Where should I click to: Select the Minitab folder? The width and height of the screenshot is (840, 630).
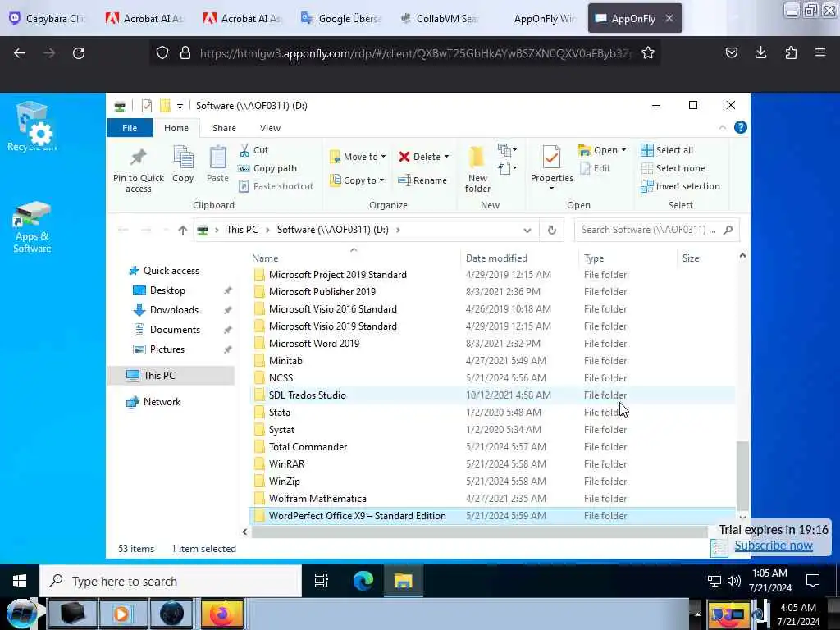click(x=492, y=361)
